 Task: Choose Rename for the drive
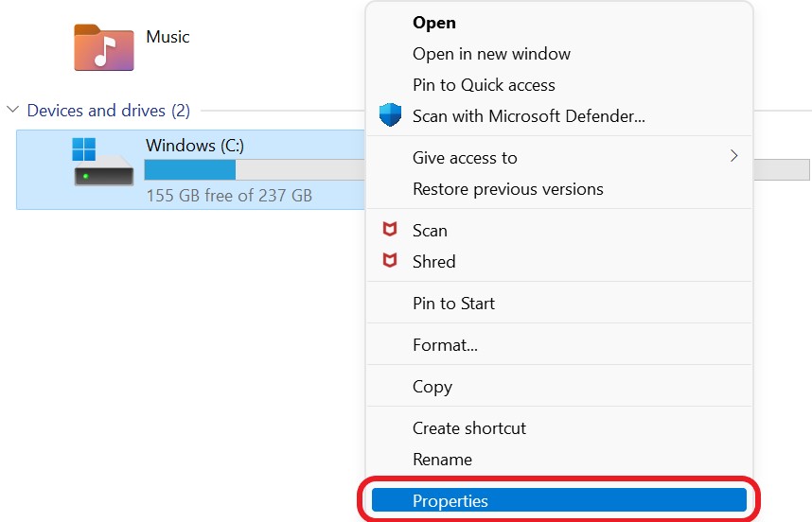[x=442, y=460]
